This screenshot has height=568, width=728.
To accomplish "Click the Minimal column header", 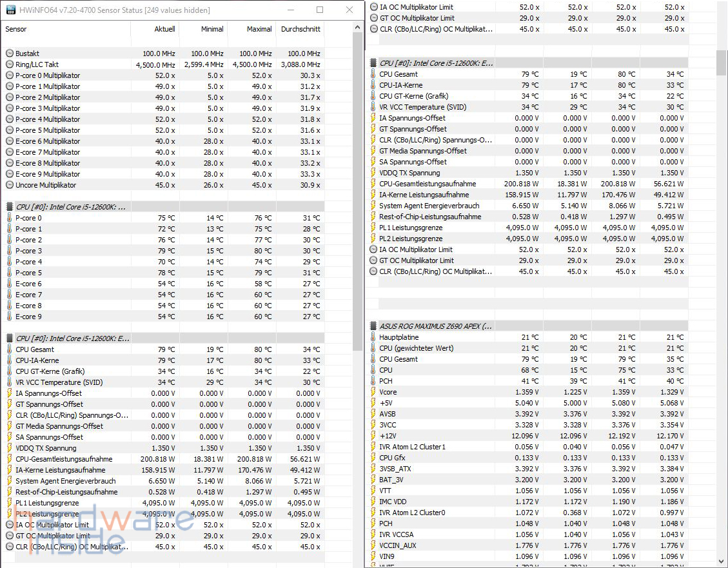I will click(x=212, y=29).
